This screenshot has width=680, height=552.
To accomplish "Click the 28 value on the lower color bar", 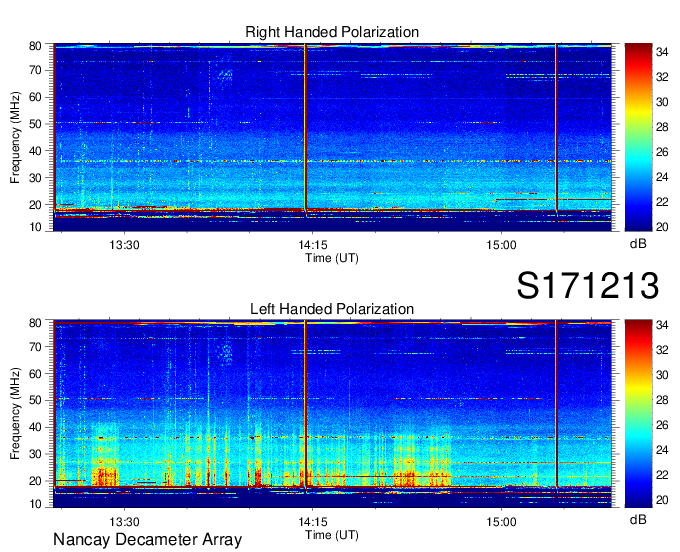I will pos(662,400).
